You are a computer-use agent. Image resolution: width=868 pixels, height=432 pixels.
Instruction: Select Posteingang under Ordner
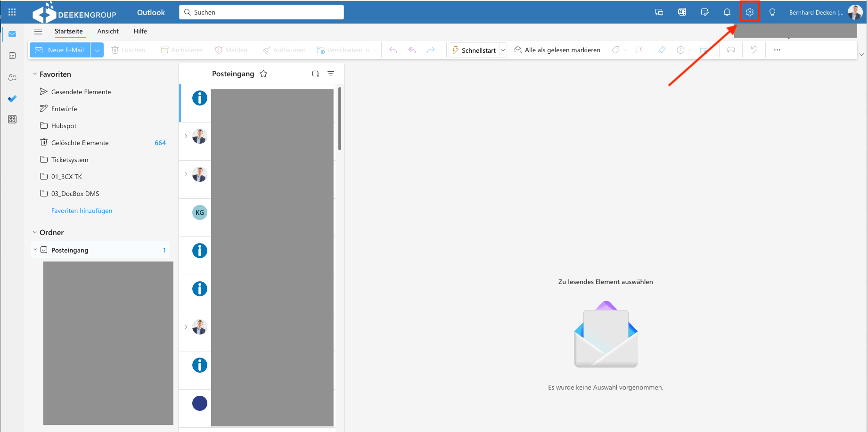pos(100,250)
